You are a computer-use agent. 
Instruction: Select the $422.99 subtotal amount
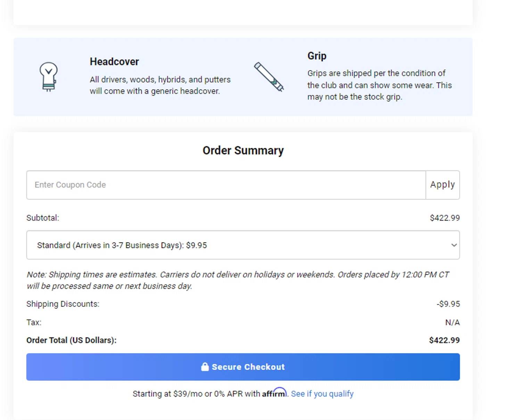click(x=445, y=218)
